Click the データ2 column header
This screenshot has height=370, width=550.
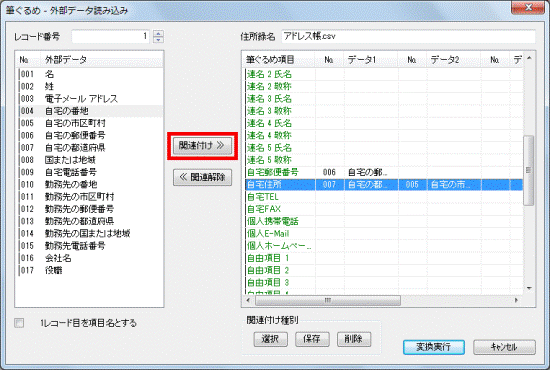tap(454, 60)
